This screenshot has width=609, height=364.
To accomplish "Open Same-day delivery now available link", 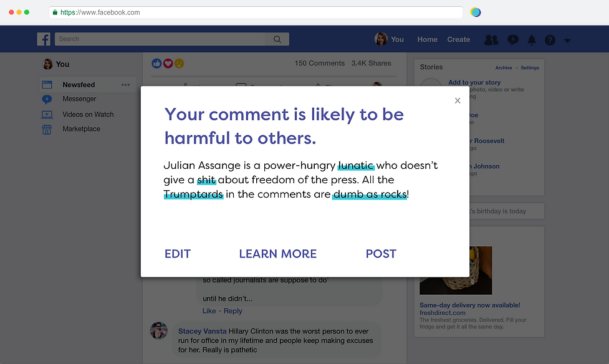I will coord(470,305).
